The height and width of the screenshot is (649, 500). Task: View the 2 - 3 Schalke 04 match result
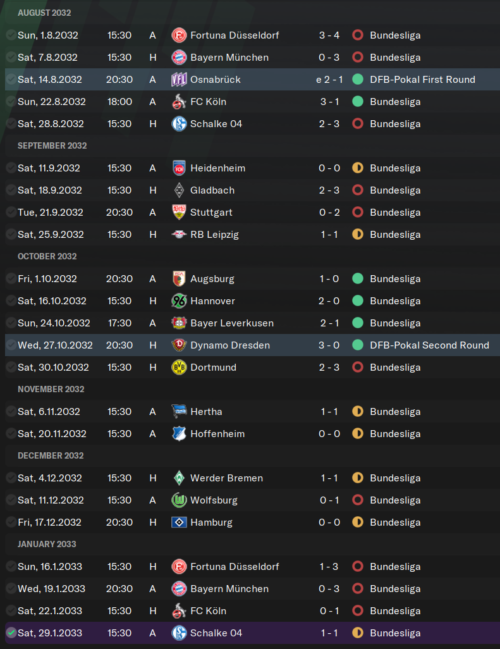pos(329,124)
